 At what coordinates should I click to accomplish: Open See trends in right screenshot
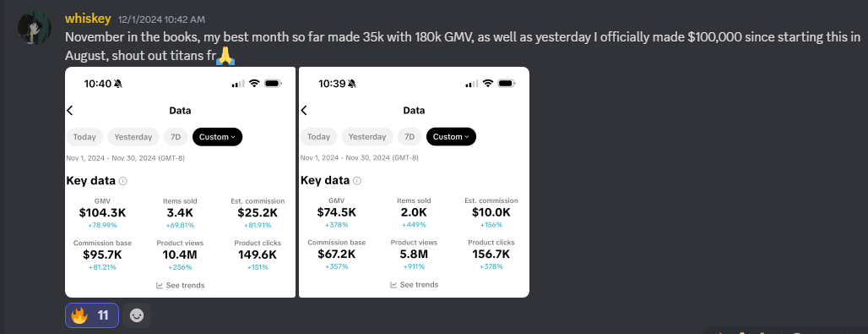coord(414,285)
